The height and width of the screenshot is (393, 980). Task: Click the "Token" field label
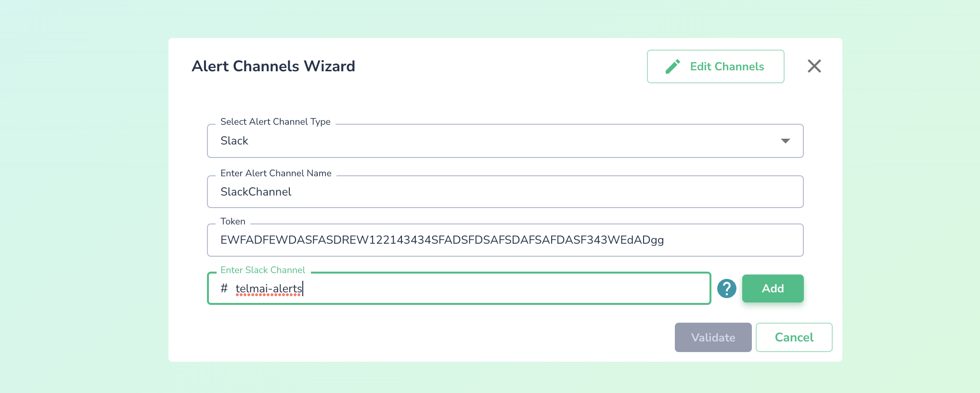click(x=233, y=222)
